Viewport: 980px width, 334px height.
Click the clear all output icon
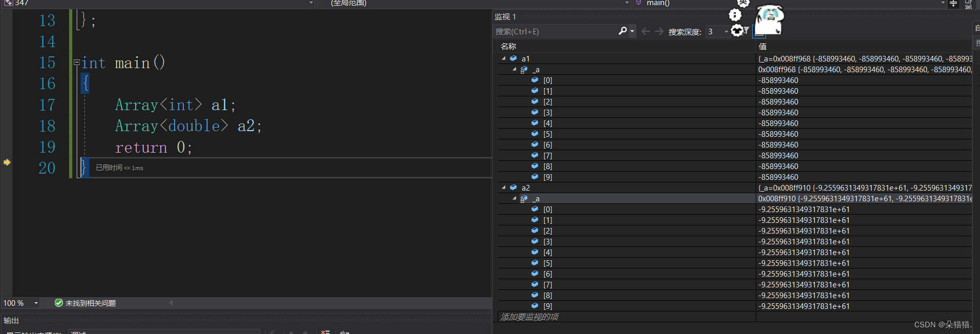[x=325, y=332]
